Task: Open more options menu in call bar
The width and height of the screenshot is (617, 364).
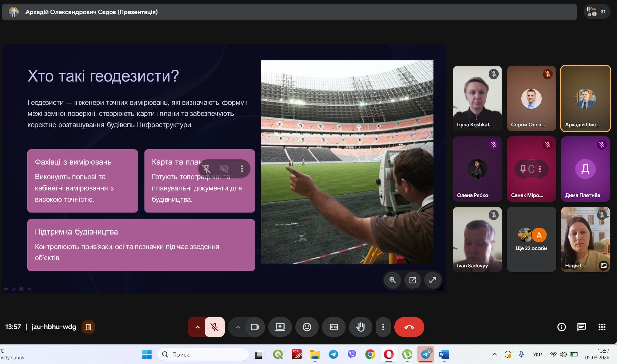Action: [383, 327]
